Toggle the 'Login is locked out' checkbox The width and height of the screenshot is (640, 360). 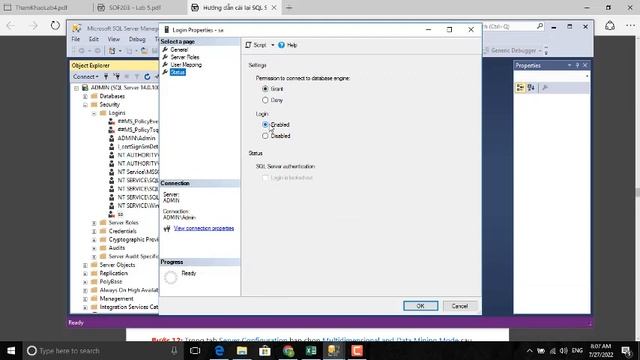[x=265, y=178]
